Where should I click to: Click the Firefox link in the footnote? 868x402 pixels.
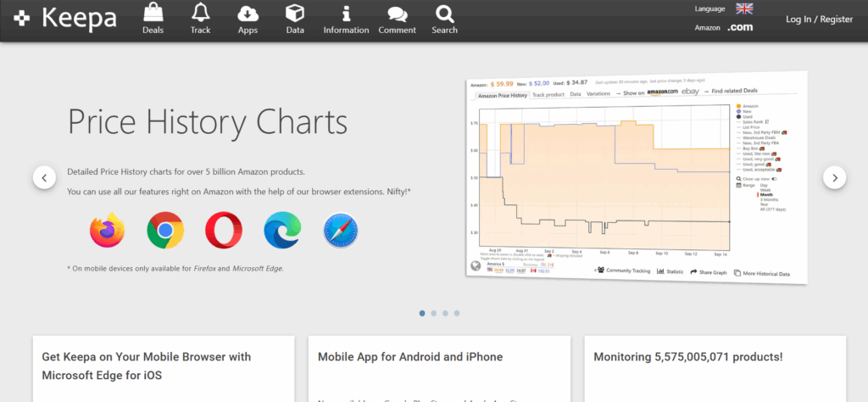tap(204, 269)
